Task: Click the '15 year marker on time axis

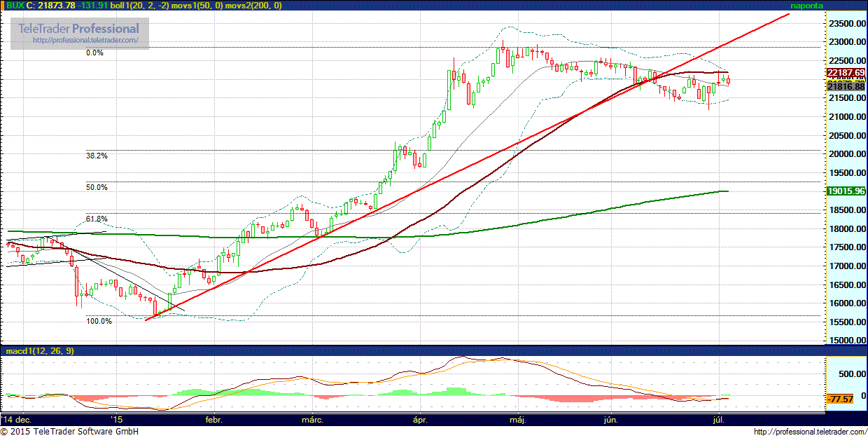Action: [115, 419]
